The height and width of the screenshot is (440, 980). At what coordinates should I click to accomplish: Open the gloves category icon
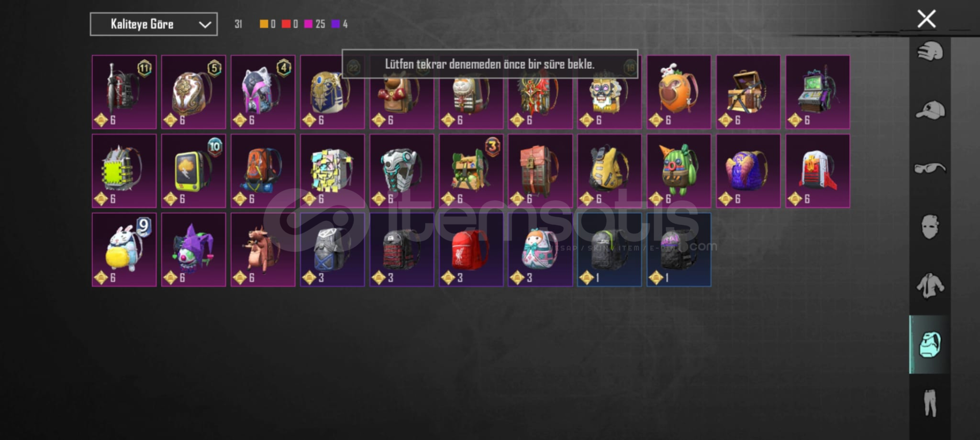pos(929,52)
